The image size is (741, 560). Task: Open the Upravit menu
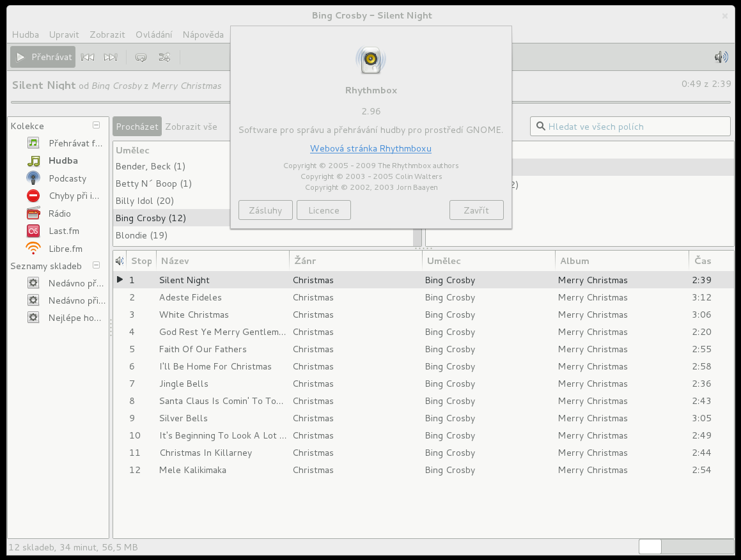(x=64, y=35)
